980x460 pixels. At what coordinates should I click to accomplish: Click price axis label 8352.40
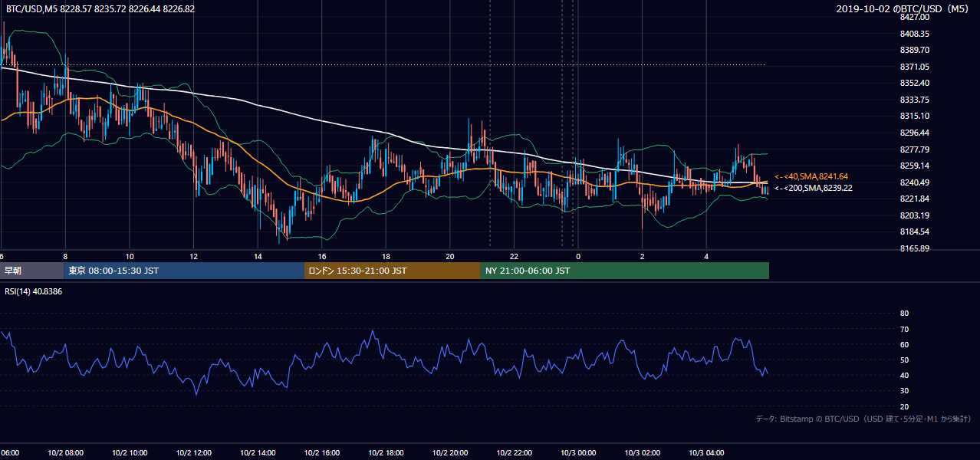pos(915,83)
